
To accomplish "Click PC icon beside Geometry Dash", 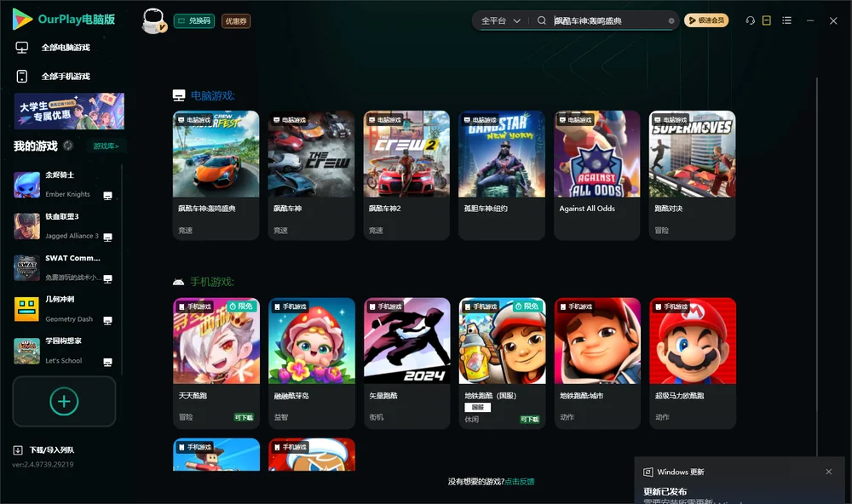I will point(107,320).
